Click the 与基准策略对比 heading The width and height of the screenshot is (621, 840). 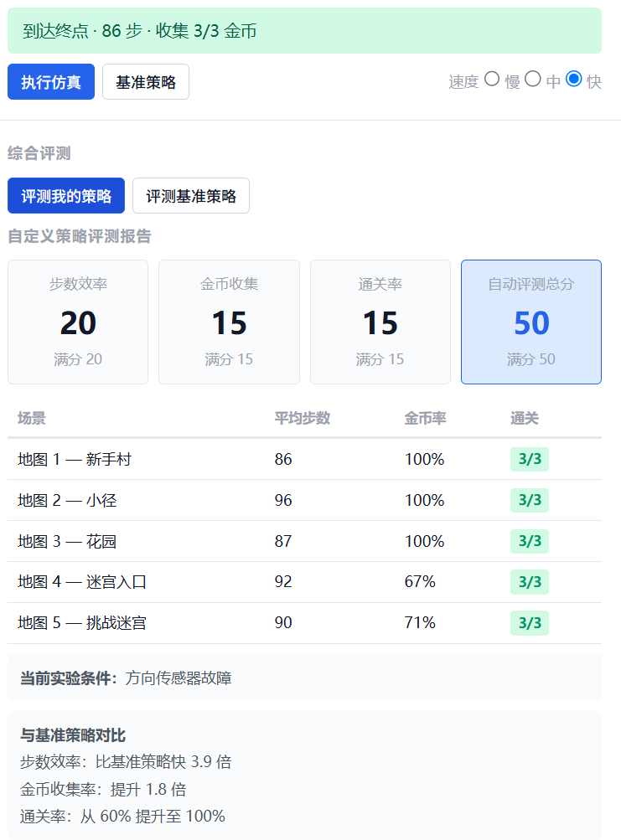point(72,735)
